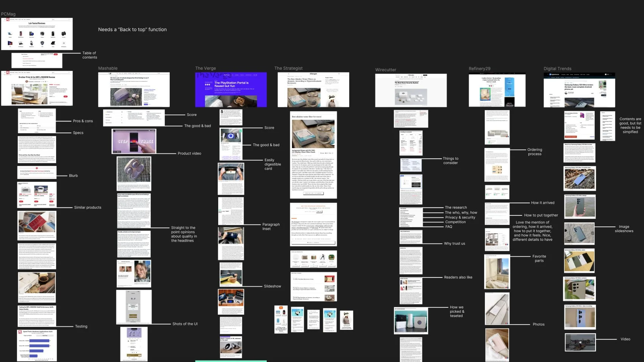Select The Verge frame title
This screenshot has height=362, width=644.
click(206, 69)
